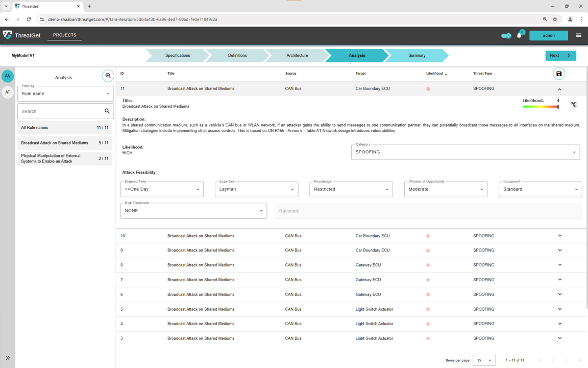588x368 pixels.
Task: Click the Rationale text field
Action: click(428, 211)
